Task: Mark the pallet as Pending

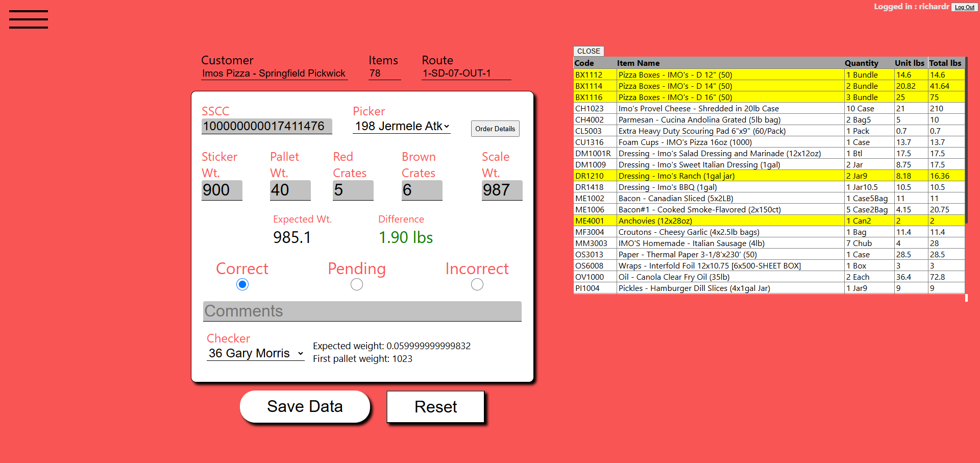Action: tap(357, 284)
